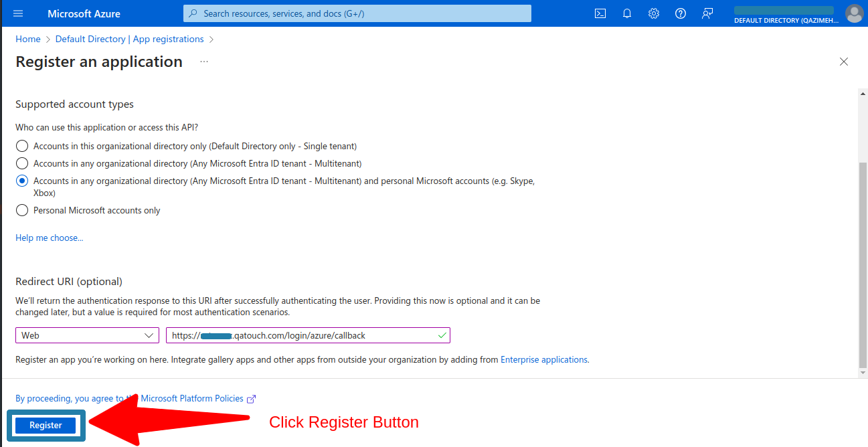Select Multitenant organizational directory option
Image resolution: width=868 pixels, height=447 pixels.
point(22,163)
